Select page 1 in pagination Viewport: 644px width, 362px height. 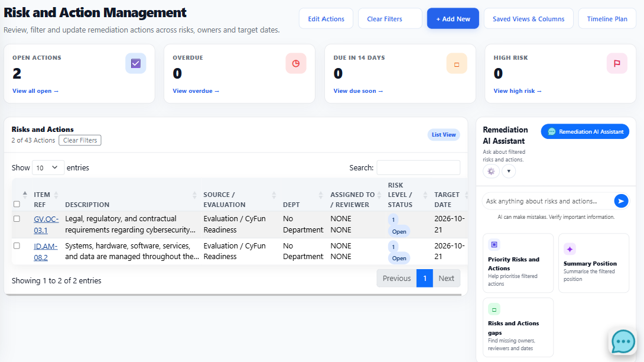[x=425, y=278]
